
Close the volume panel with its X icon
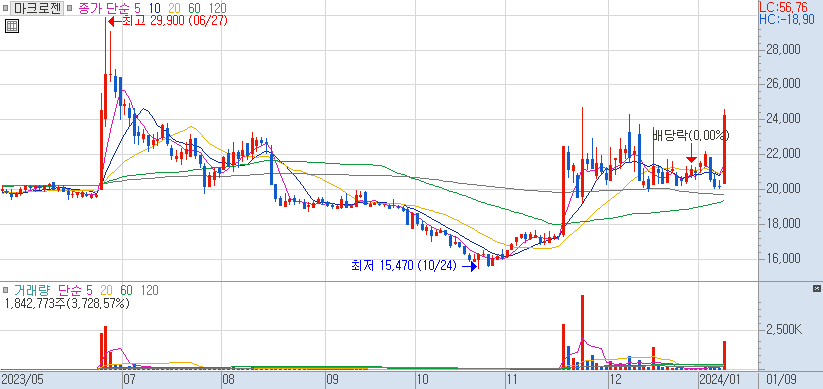[817, 289]
